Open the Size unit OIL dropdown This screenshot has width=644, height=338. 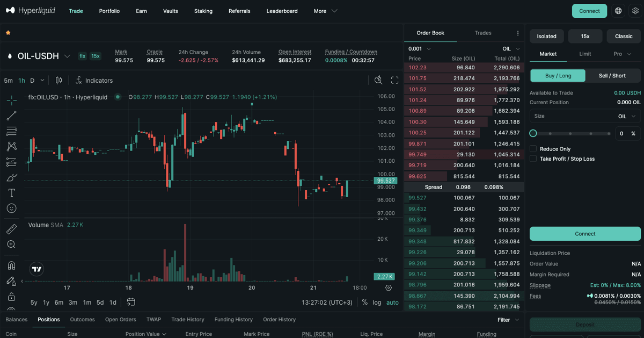click(x=626, y=116)
